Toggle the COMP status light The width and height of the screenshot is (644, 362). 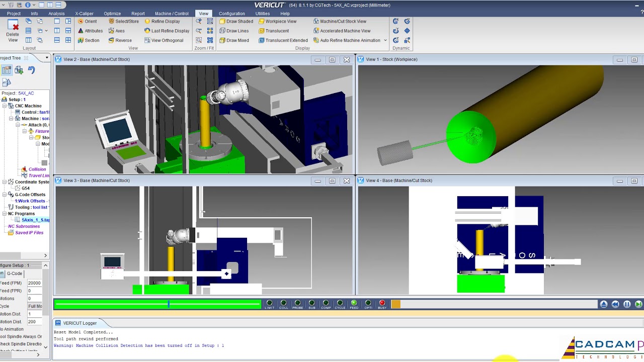326,304
